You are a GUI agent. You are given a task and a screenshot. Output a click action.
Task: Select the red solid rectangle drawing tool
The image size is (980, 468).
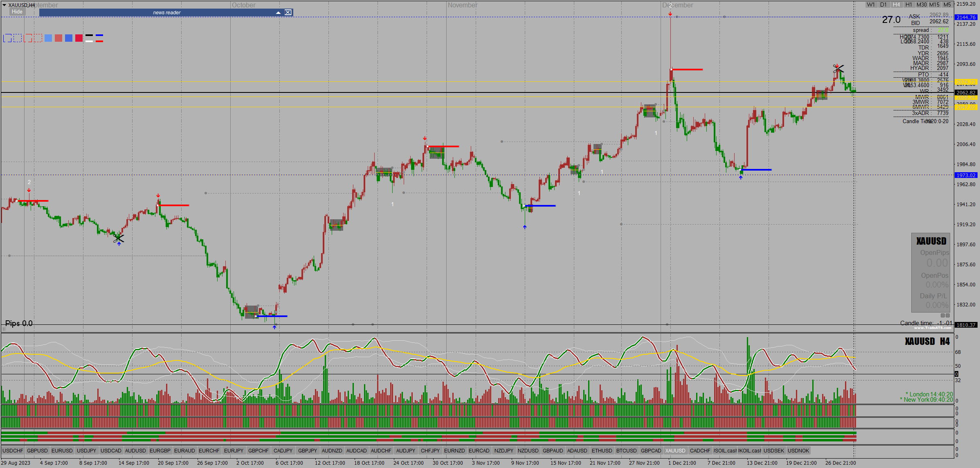(x=28, y=38)
